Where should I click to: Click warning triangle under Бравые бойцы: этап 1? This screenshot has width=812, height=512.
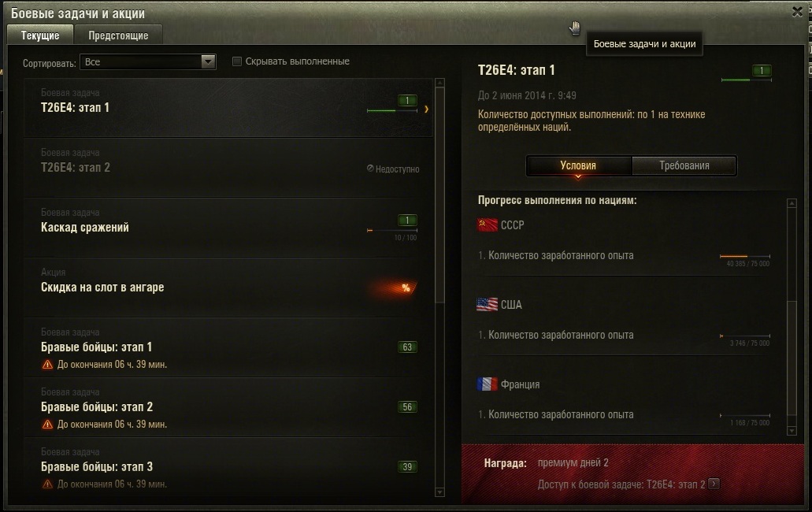coord(47,365)
